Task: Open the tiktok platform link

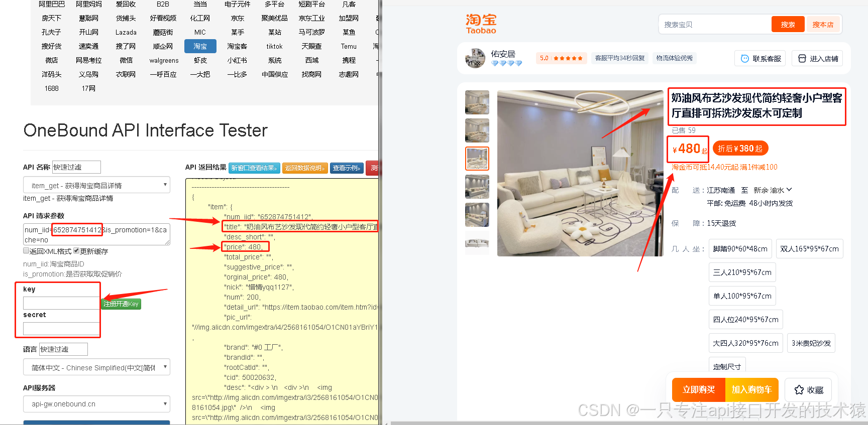Action: [x=274, y=46]
